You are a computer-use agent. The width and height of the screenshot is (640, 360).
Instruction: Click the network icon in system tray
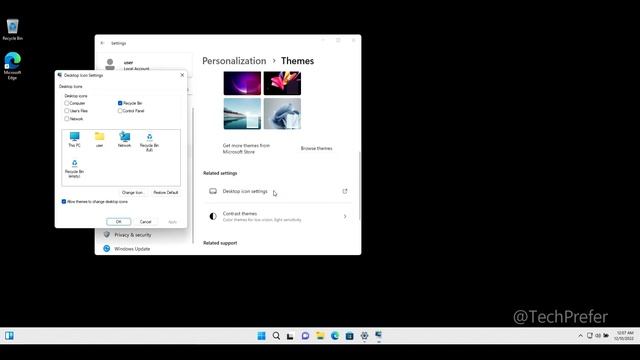coord(589,336)
